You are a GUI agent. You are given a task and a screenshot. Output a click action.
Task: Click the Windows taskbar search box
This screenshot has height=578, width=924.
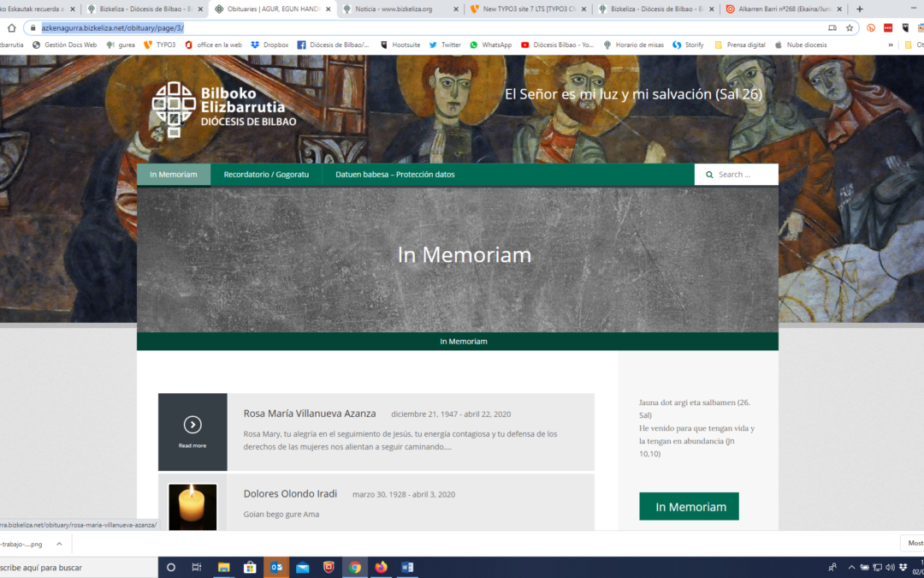coord(79,568)
